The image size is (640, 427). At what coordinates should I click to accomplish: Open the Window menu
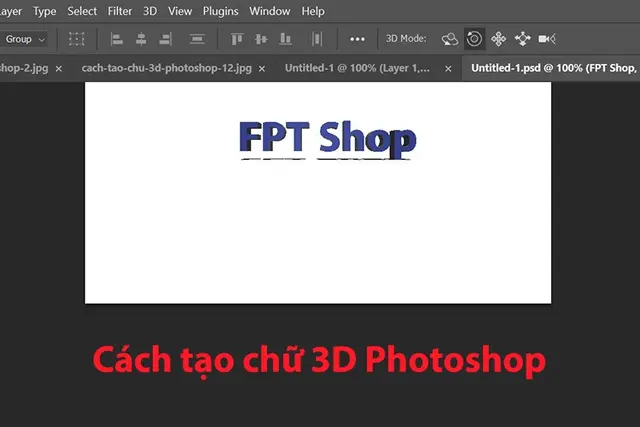[x=270, y=11]
